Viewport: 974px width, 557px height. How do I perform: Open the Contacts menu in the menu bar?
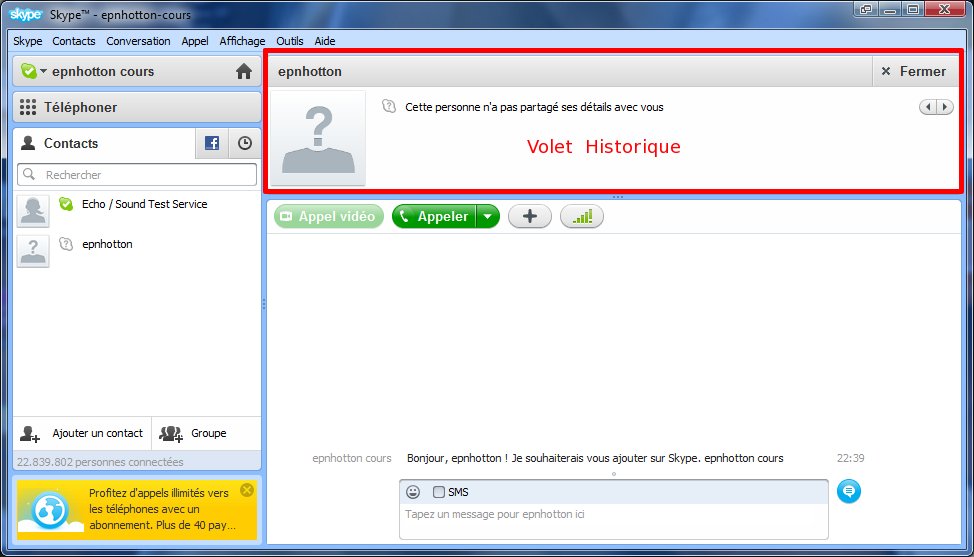tap(74, 41)
